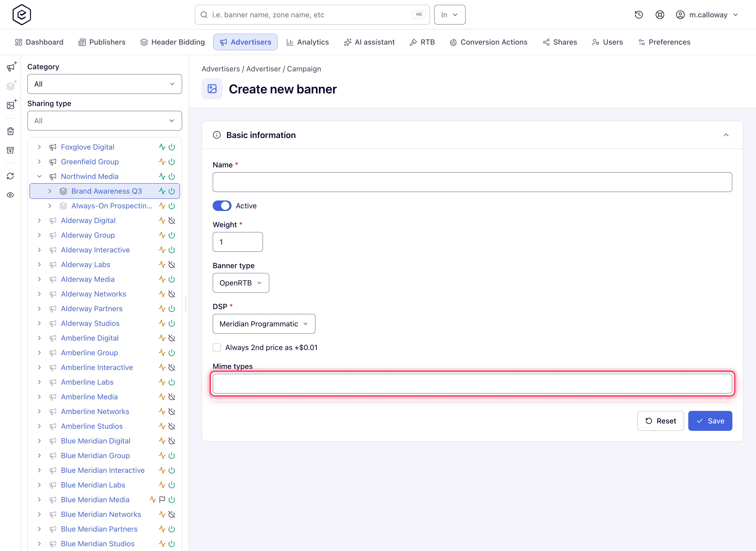
Task: Open the Conversion Actions tab
Action: (x=489, y=42)
